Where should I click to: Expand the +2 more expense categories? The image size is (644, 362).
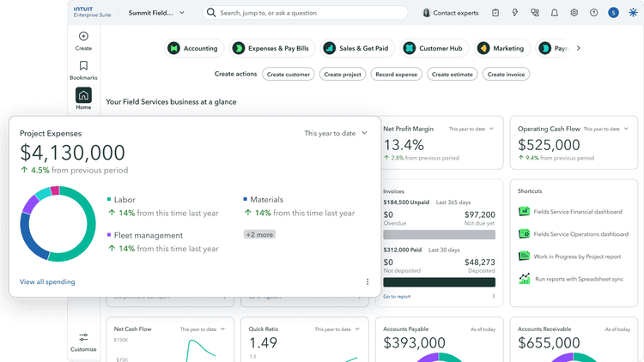tap(259, 235)
